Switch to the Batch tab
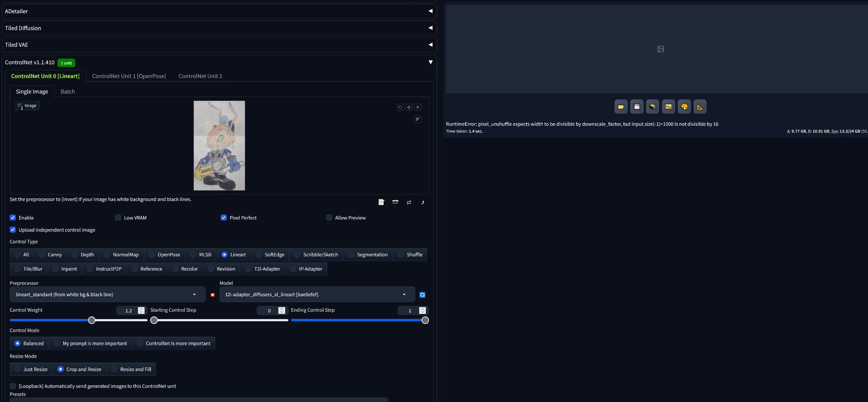 [67, 92]
